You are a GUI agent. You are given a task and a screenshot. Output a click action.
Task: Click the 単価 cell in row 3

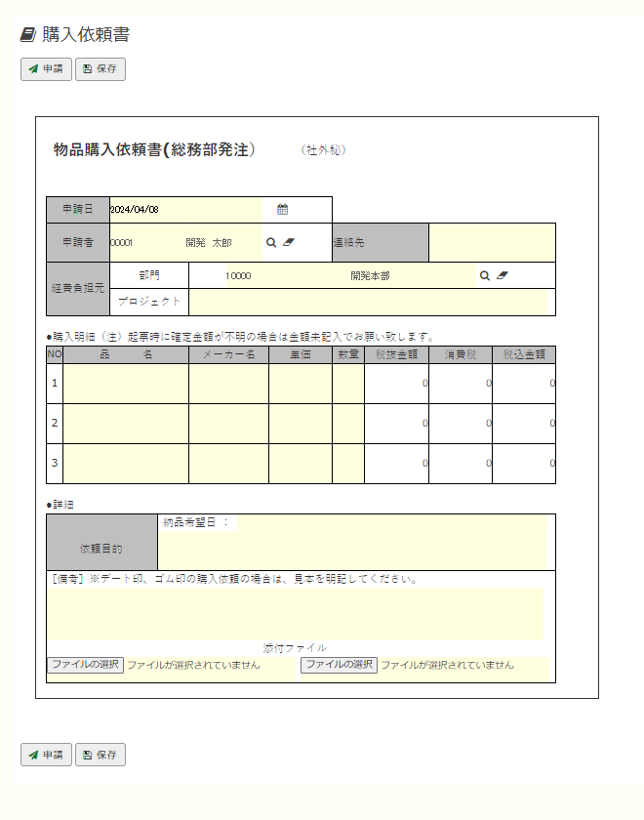coord(301,464)
